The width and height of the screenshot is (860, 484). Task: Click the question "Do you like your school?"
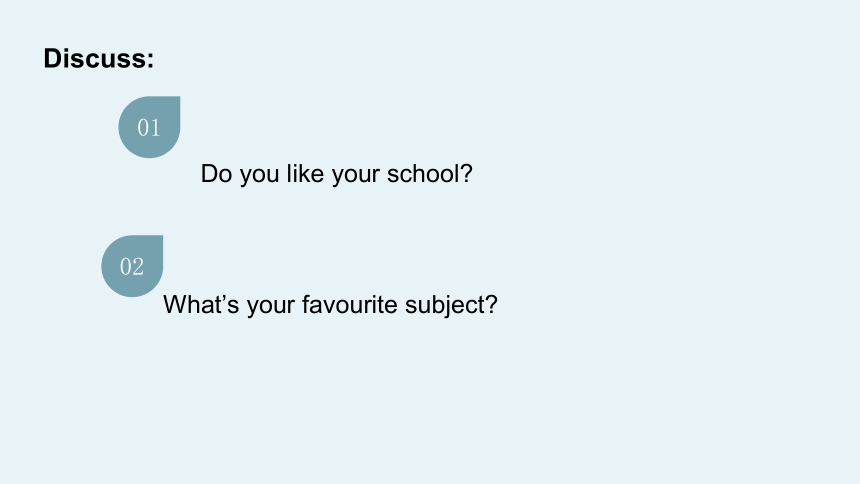coord(336,175)
